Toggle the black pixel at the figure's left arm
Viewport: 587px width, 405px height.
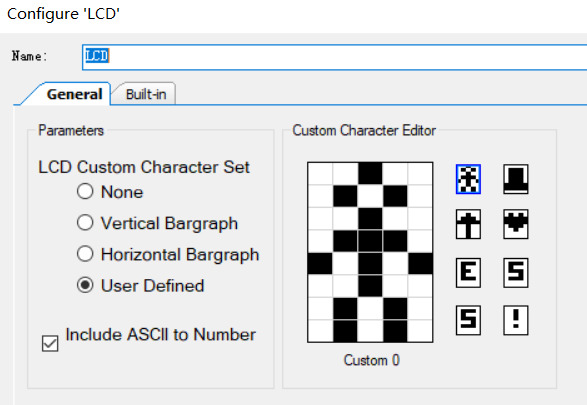click(320, 264)
